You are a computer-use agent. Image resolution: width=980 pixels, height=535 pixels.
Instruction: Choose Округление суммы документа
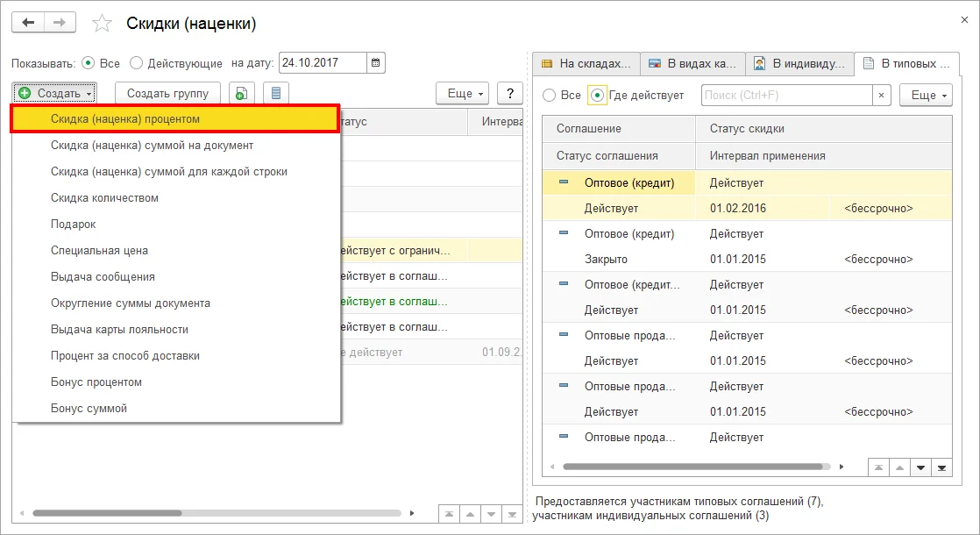point(175,303)
